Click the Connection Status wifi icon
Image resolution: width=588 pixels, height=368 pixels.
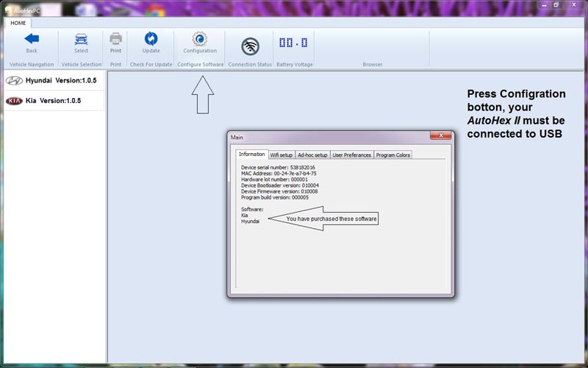click(x=250, y=47)
